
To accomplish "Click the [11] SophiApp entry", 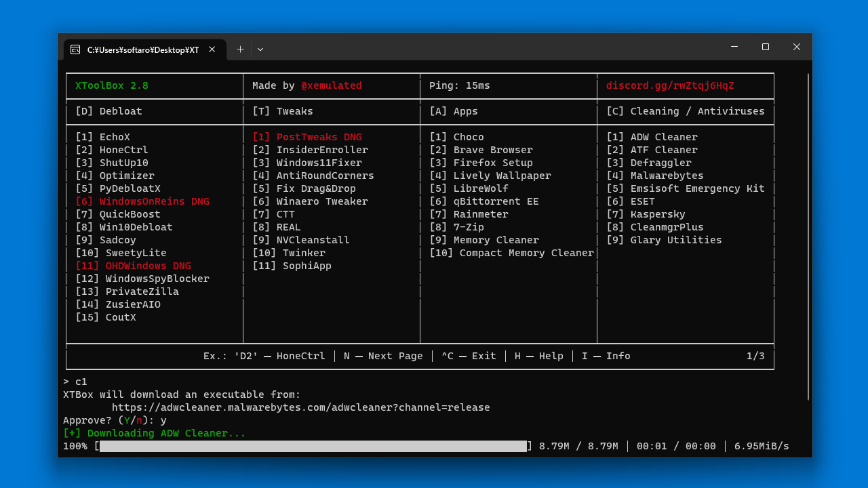I will [292, 266].
